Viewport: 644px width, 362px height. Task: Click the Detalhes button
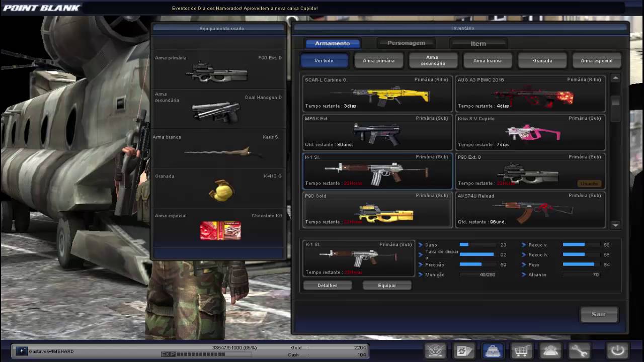click(x=328, y=285)
